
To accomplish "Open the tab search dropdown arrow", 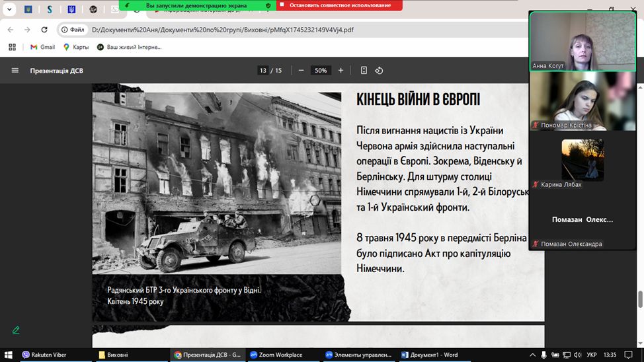I will 9,9.
